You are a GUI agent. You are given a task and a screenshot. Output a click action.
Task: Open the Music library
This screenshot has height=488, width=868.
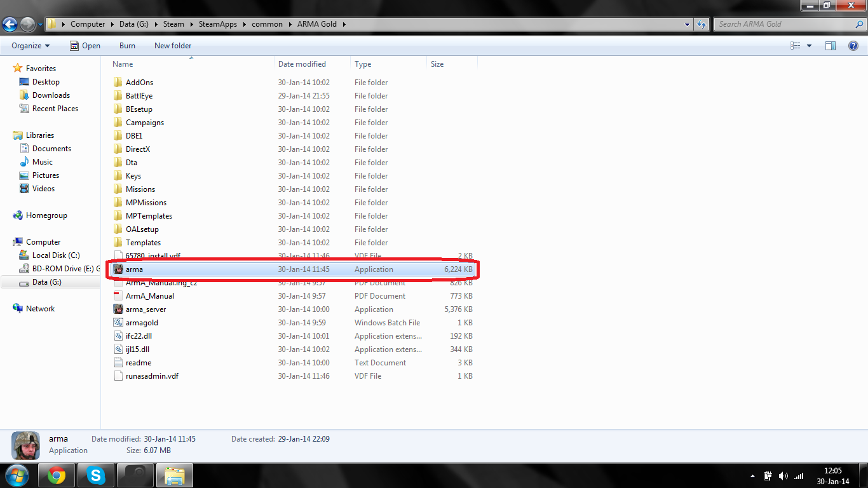(43, 162)
